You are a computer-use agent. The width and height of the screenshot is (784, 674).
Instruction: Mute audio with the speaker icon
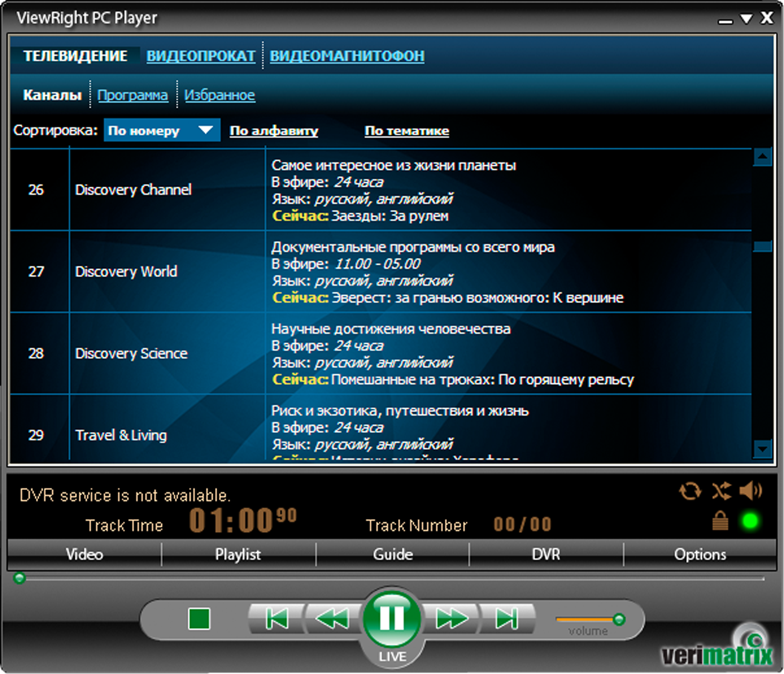point(750,491)
